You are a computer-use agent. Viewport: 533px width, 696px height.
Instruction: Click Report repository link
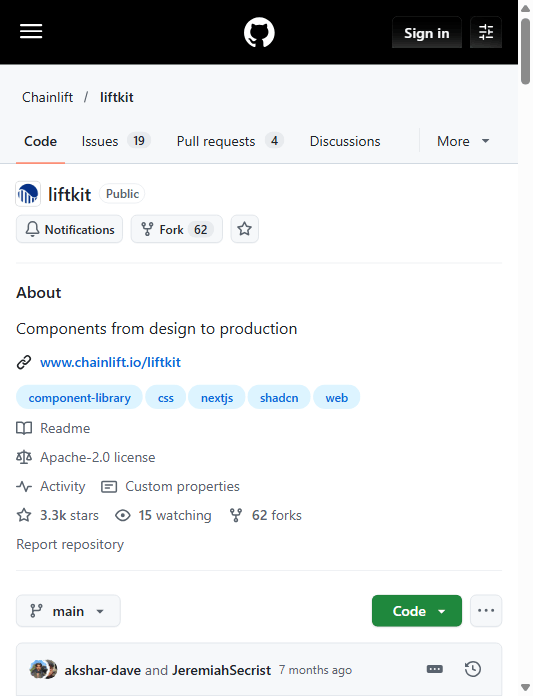(70, 544)
